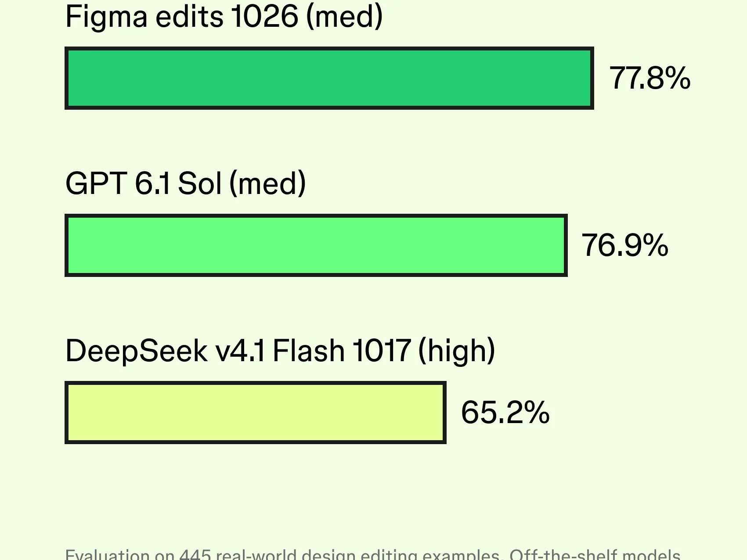Click "(high)" in the DeepSeek label
The width and height of the screenshot is (747, 560).
(x=457, y=351)
